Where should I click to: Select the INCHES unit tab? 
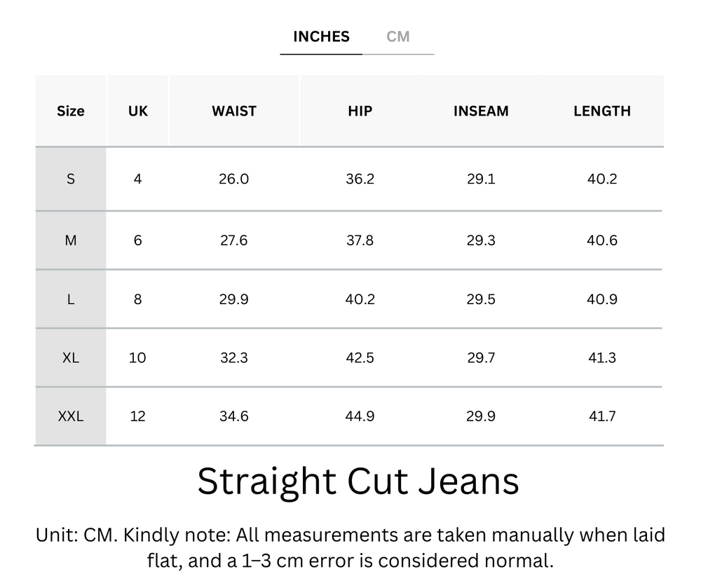[320, 36]
